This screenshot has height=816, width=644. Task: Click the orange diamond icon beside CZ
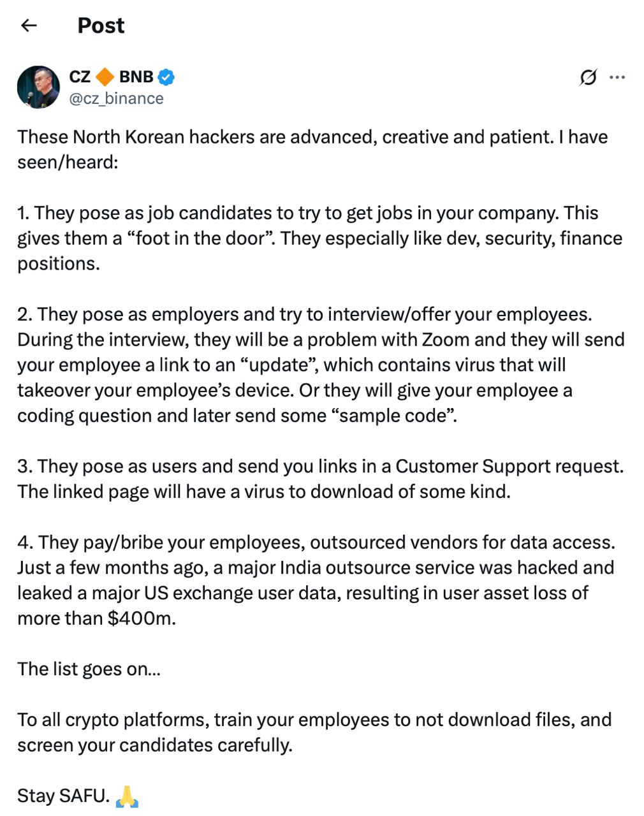(105, 77)
